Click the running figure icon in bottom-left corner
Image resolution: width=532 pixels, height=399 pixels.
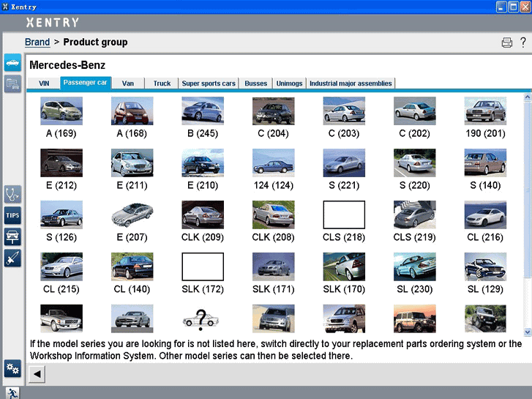tap(12, 393)
